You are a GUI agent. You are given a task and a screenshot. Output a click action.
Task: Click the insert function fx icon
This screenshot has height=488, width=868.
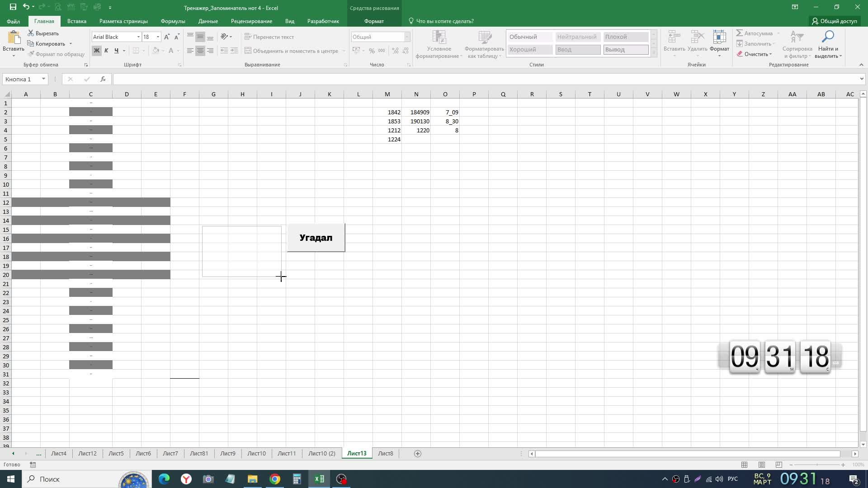103,79
